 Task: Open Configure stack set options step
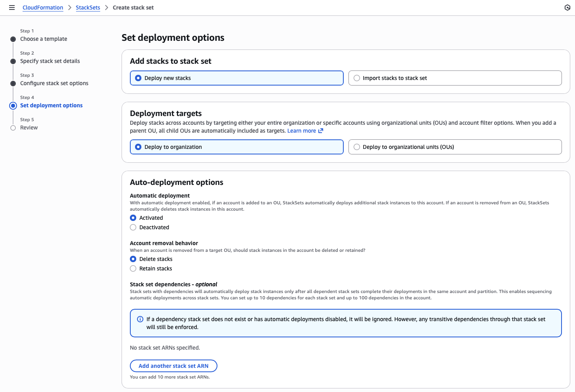pyautogui.click(x=54, y=83)
